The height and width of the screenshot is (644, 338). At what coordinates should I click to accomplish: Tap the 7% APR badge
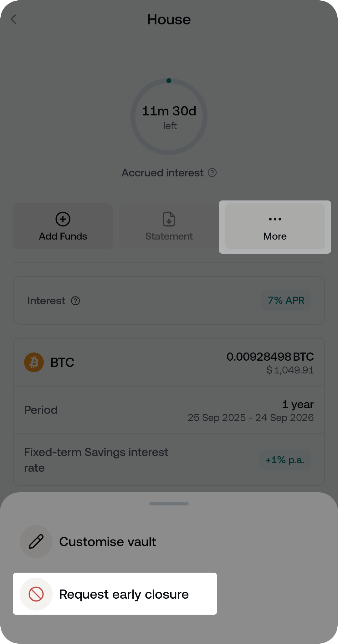286,301
